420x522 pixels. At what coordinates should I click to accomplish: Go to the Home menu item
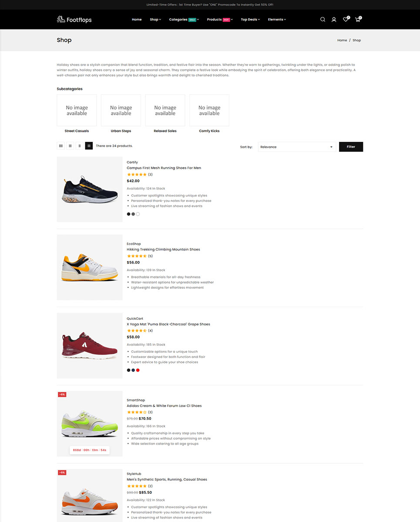[x=137, y=20]
